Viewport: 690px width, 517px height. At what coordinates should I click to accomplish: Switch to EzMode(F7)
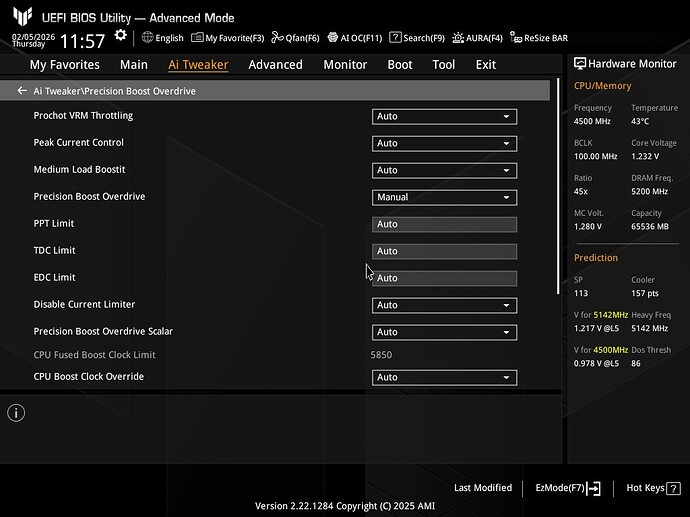[x=568, y=488]
